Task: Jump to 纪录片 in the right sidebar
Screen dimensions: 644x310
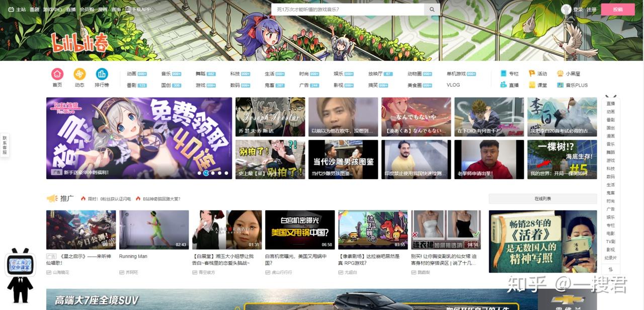Action: [610, 258]
